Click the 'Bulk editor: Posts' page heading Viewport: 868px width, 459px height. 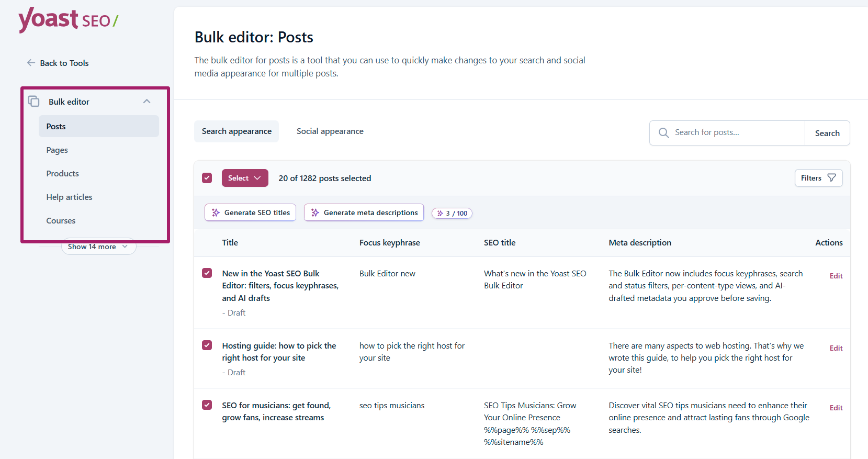coord(254,37)
